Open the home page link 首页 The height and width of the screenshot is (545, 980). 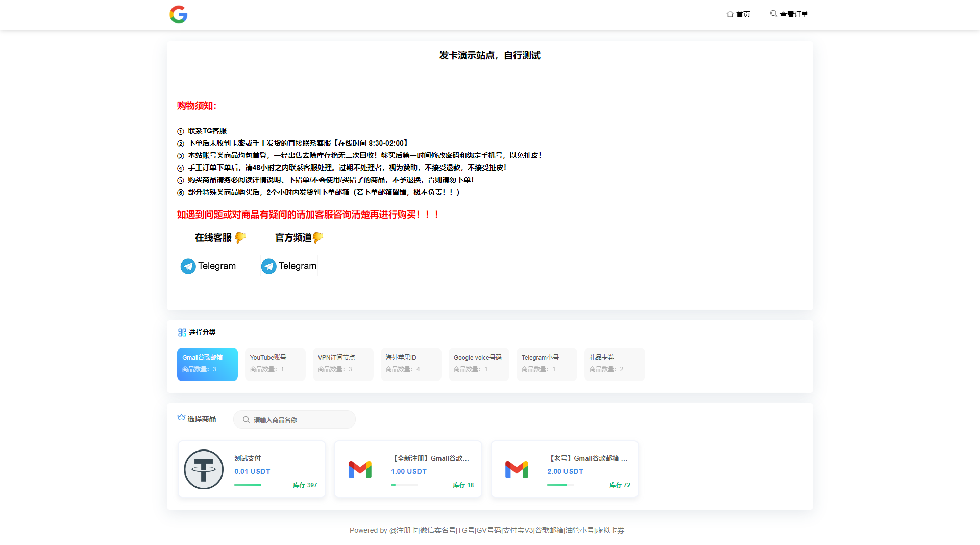point(738,14)
